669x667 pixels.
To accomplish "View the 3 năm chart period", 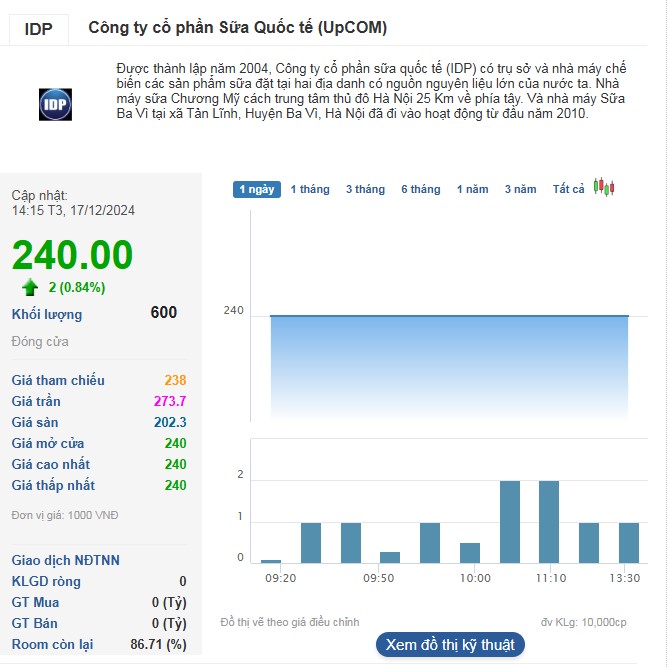I will [520, 189].
